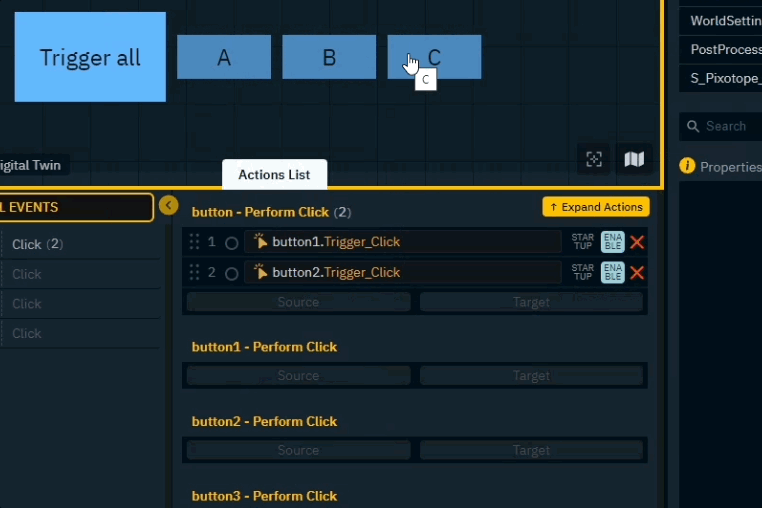Image resolution: width=762 pixels, height=508 pixels.
Task: Click the Properties info icon
Action: click(x=687, y=166)
